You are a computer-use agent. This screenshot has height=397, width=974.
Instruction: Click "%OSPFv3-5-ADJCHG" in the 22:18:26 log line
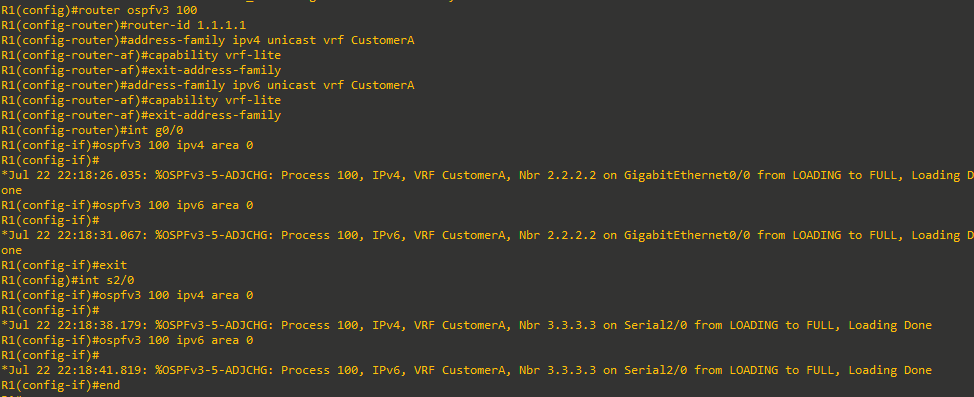coord(214,175)
